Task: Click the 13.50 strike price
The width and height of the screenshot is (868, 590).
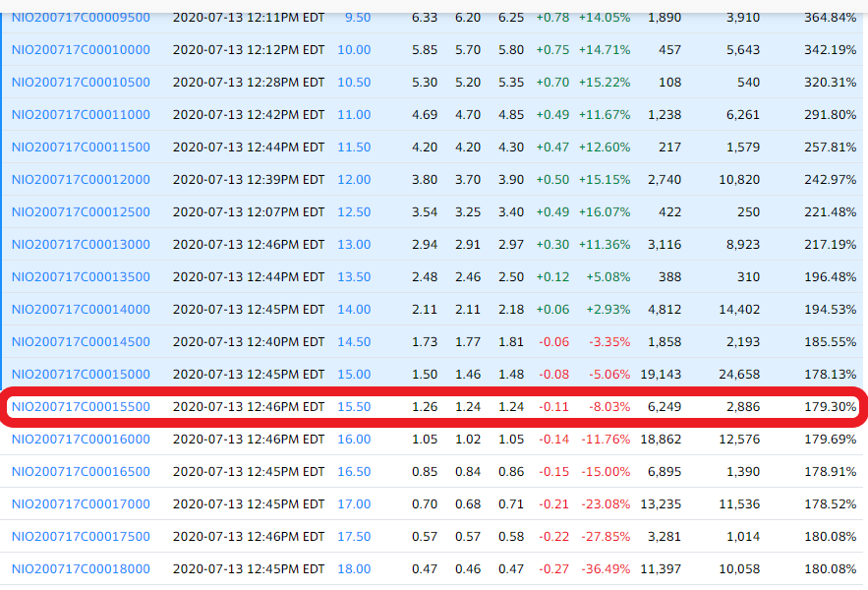Action: click(354, 277)
